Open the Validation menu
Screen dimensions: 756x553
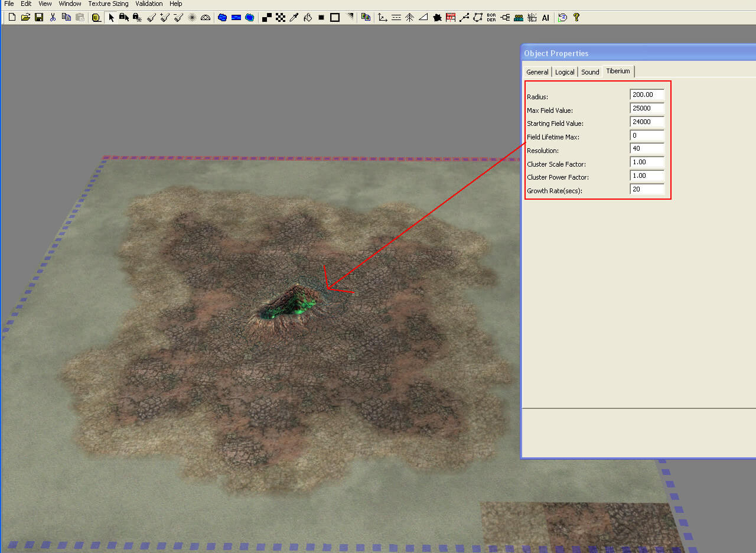pyautogui.click(x=149, y=4)
